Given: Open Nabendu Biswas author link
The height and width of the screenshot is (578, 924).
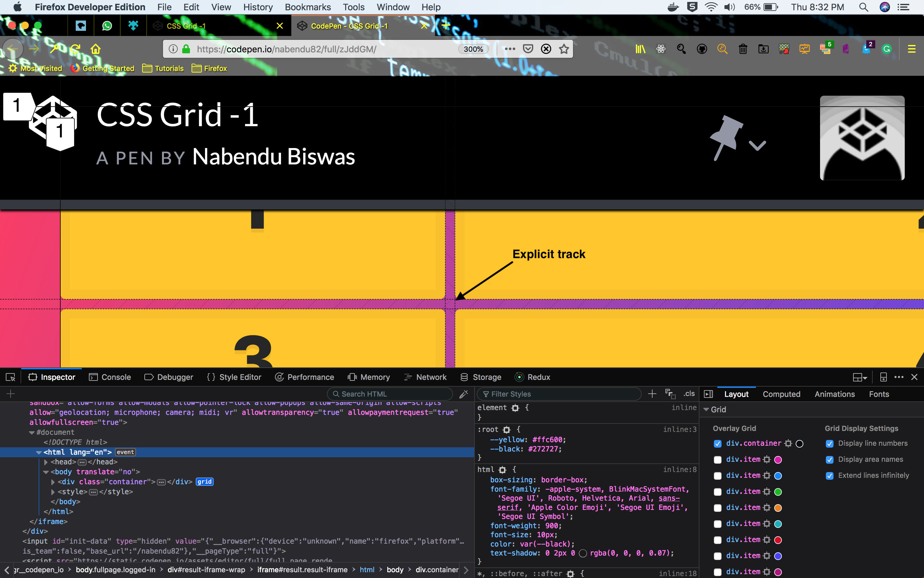Looking at the screenshot, I should (273, 156).
